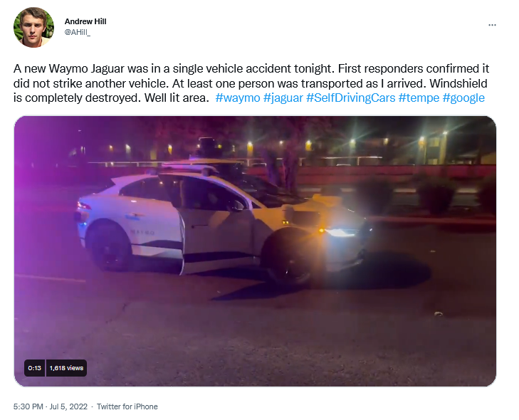Click the #google hashtag

pyautogui.click(x=463, y=98)
